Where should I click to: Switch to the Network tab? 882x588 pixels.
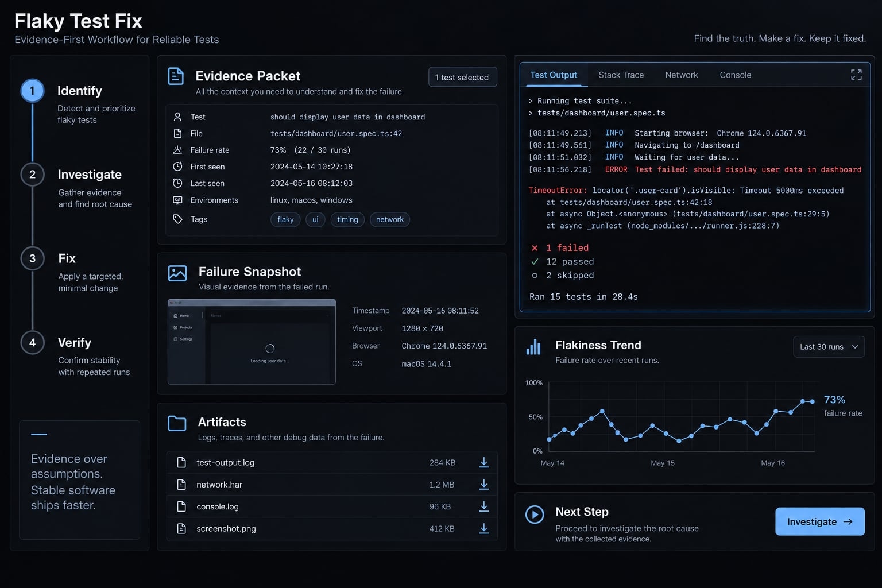click(682, 75)
